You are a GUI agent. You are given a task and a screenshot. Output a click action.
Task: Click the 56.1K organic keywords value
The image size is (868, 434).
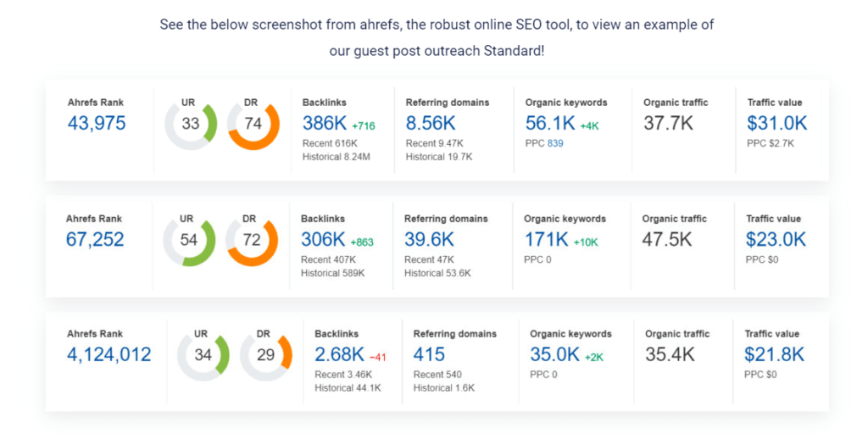click(549, 123)
